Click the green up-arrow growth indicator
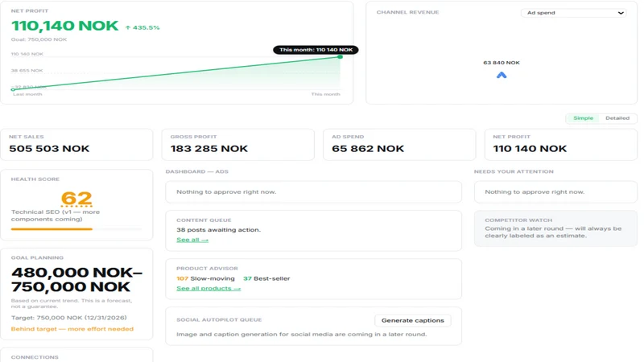 [x=128, y=28]
